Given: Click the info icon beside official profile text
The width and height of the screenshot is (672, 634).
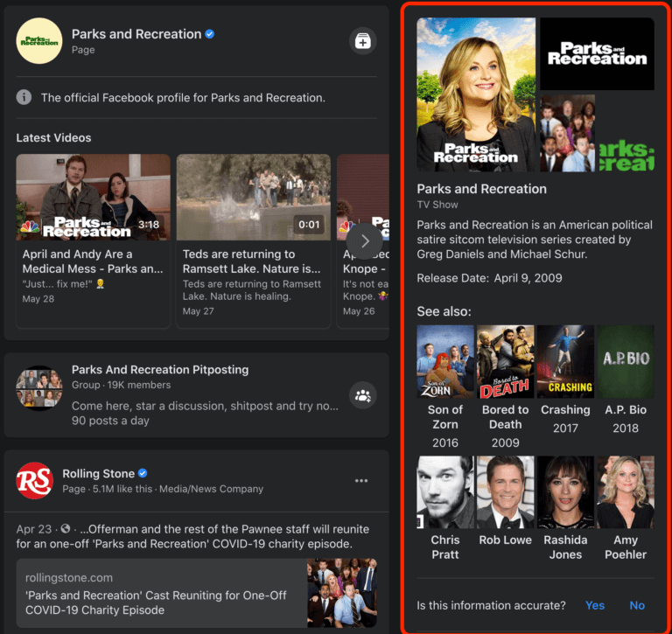Looking at the screenshot, I should click(24, 97).
